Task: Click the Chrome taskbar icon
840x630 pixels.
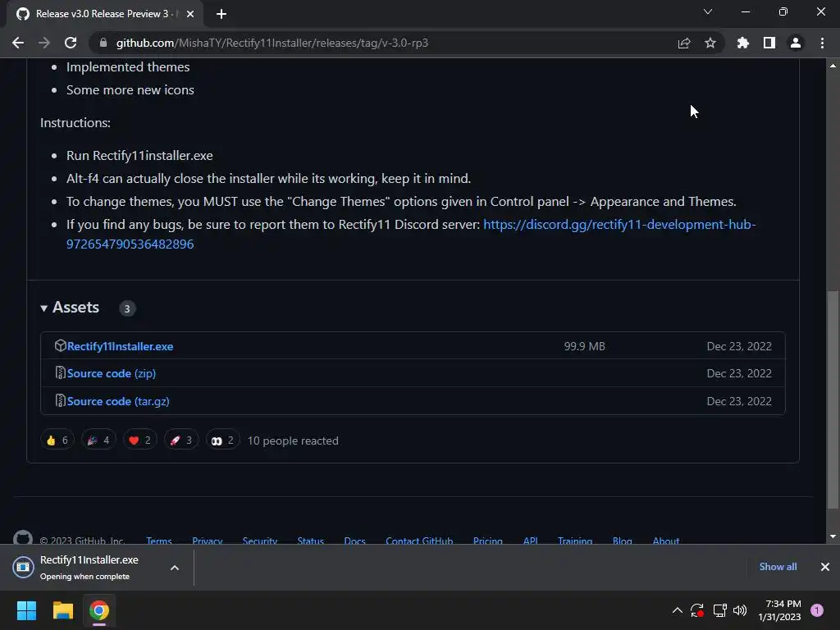Action: 99,610
